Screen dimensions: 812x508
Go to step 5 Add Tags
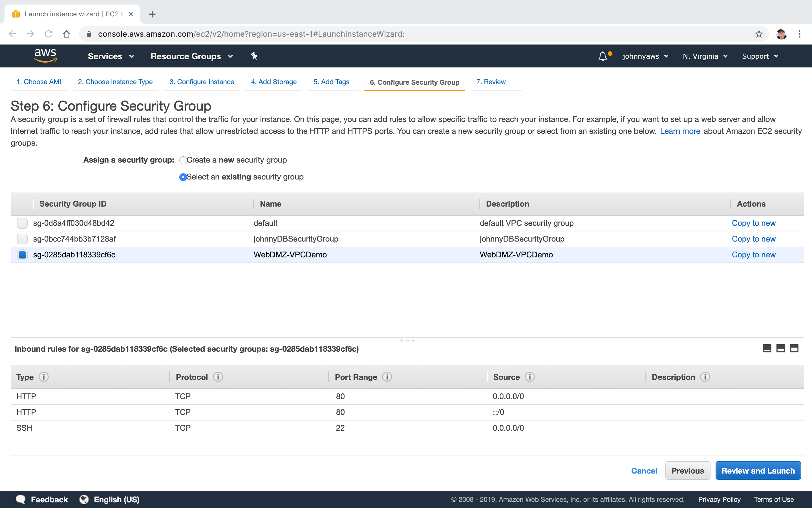tap(331, 82)
